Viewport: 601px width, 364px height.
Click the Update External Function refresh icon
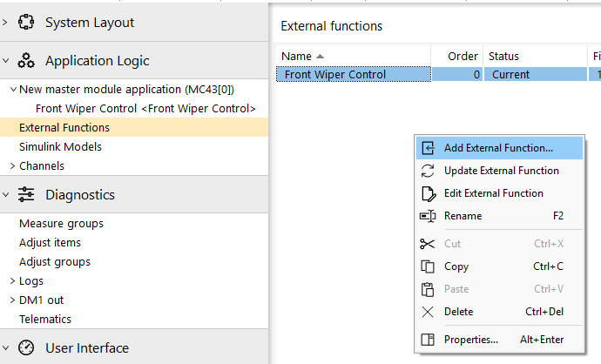click(x=428, y=171)
